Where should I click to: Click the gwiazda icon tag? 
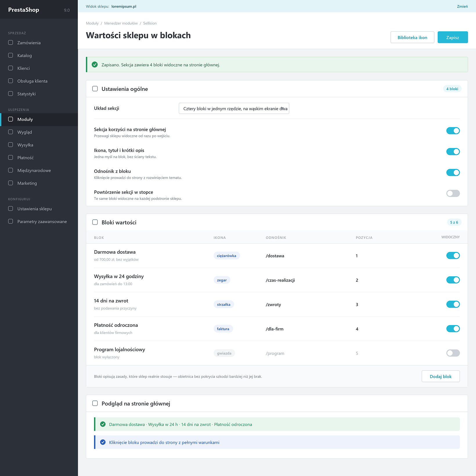click(x=224, y=353)
